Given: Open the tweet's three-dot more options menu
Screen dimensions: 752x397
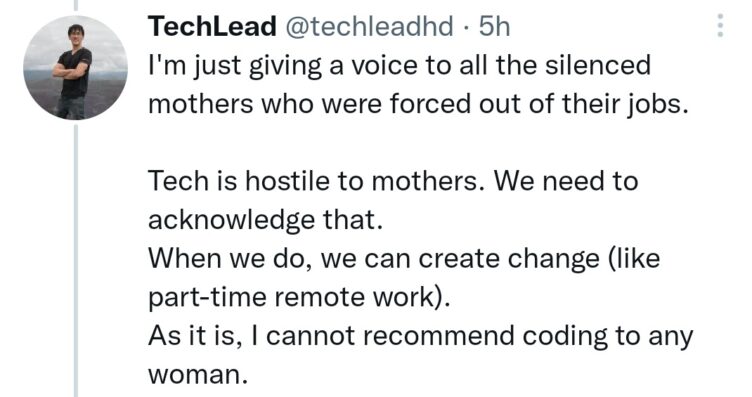Looking at the screenshot, I should (720, 25).
